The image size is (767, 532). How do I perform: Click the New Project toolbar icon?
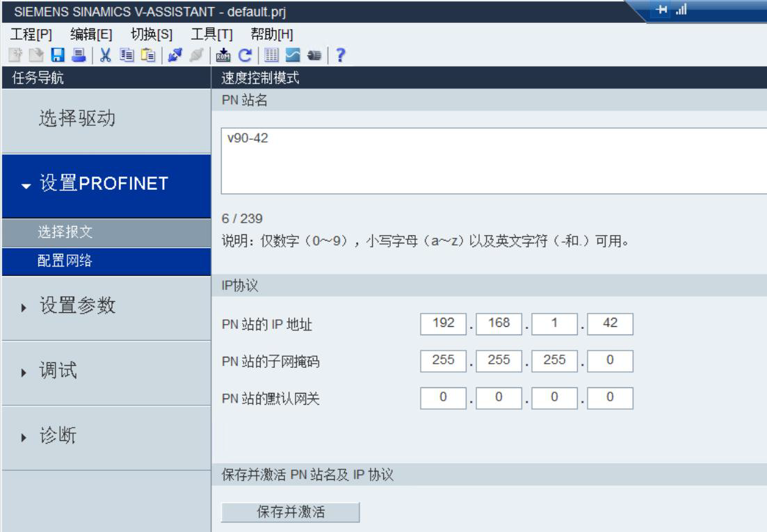tap(16, 55)
